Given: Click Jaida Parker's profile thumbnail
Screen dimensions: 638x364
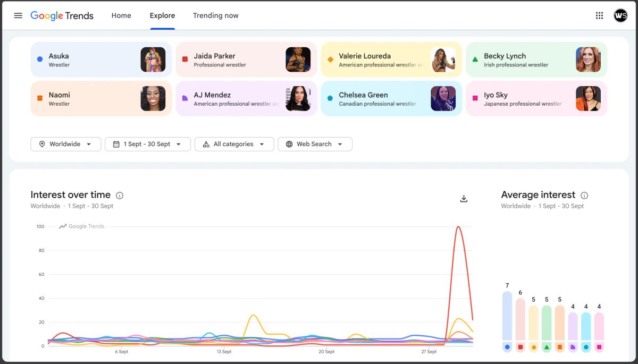Looking at the screenshot, I should pyautogui.click(x=298, y=60).
